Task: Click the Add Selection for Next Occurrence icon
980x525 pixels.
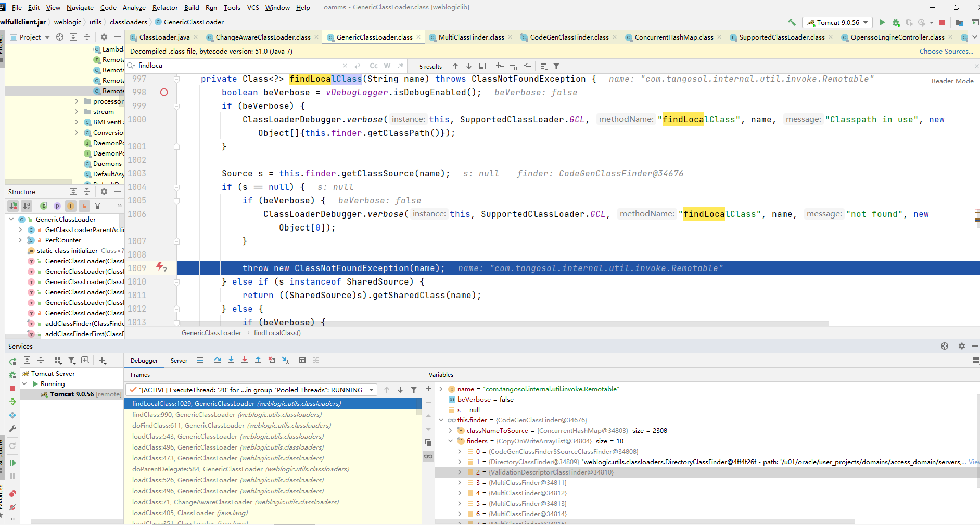Action: [x=500, y=66]
